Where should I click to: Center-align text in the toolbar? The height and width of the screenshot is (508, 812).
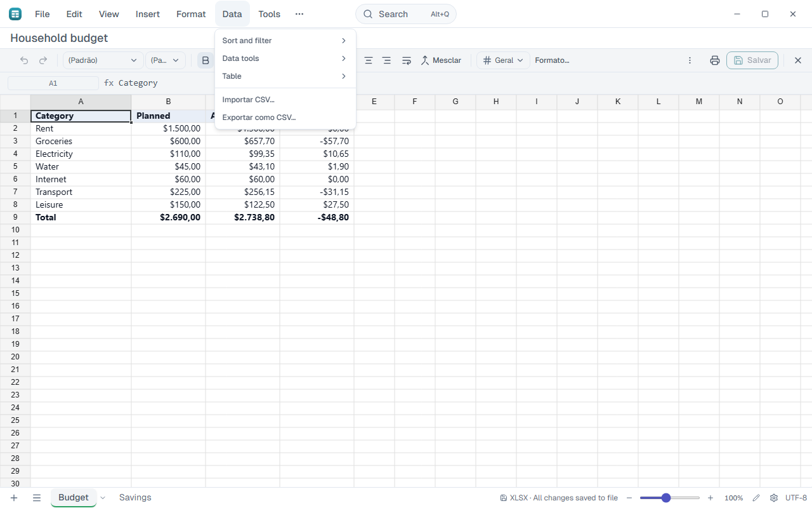(x=369, y=60)
